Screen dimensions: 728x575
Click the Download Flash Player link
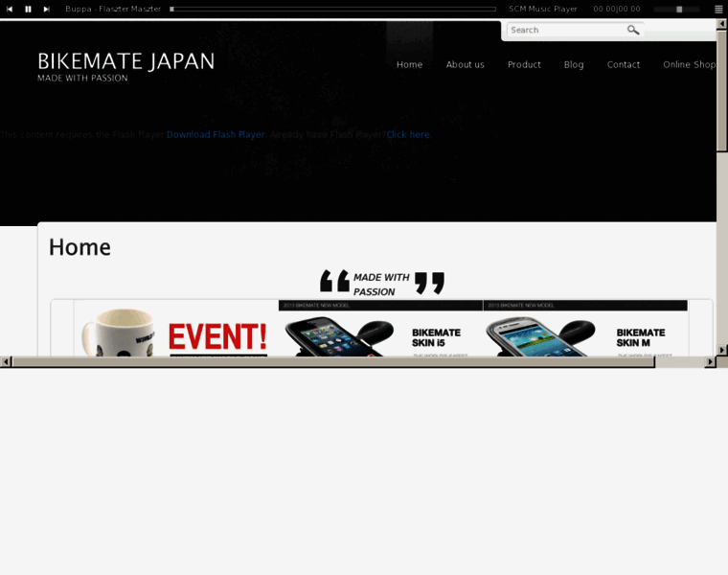(216, 135)
